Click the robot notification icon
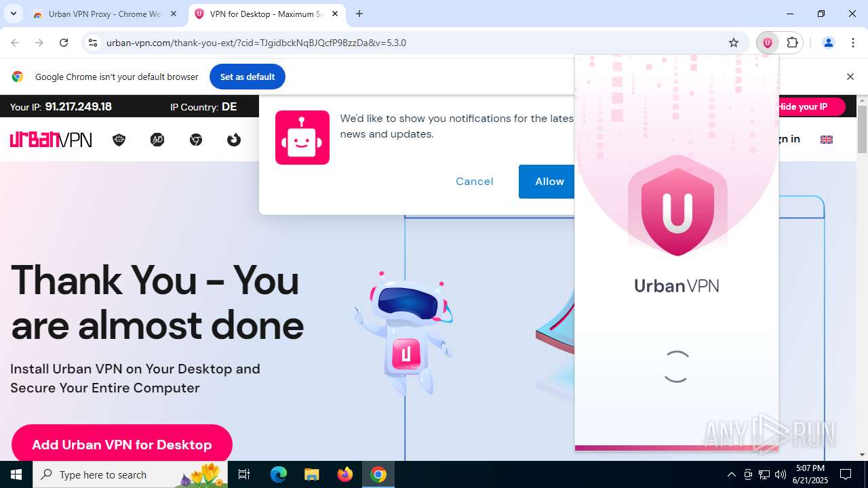Viewport: 868px width, 488px height. [302, 138]
